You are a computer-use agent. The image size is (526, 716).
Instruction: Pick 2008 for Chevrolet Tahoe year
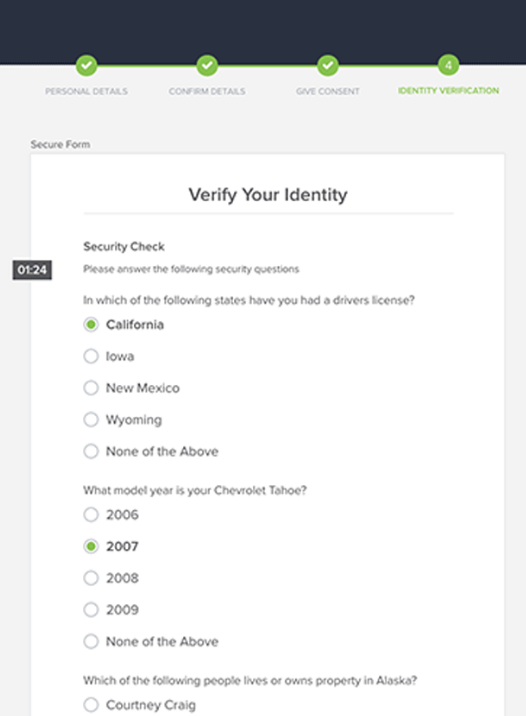coord(91,578)
